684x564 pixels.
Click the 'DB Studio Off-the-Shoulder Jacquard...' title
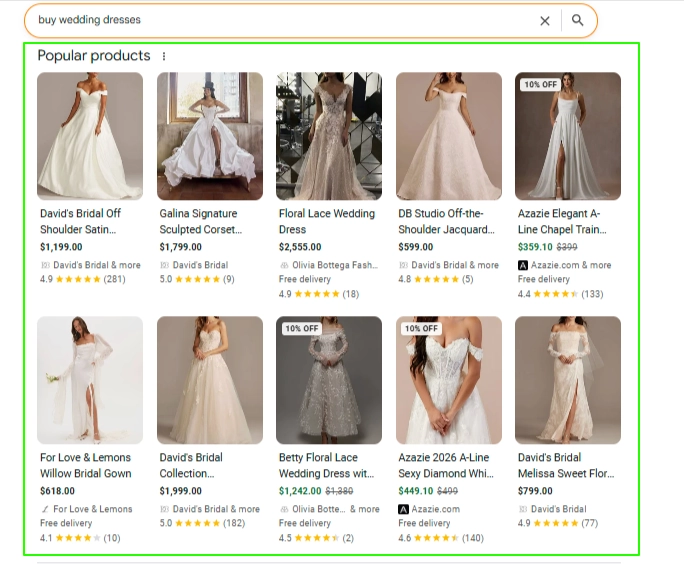446,221
